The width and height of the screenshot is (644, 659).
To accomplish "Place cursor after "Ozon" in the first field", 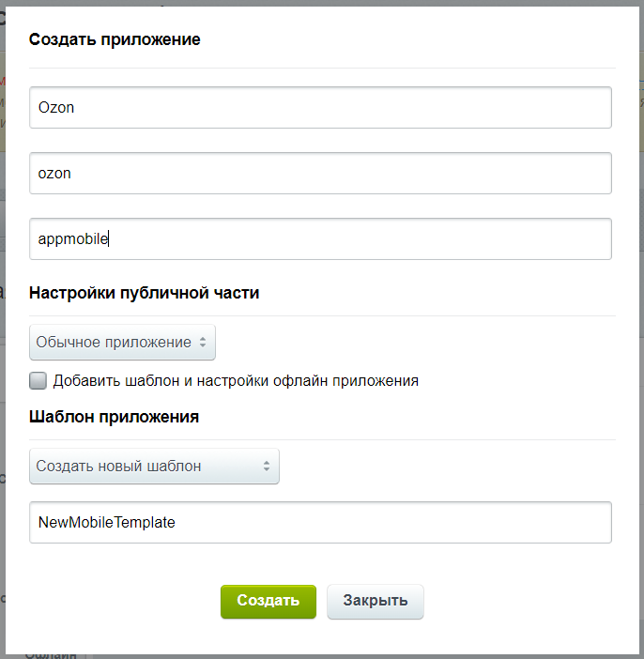I will tap(76, 108).
